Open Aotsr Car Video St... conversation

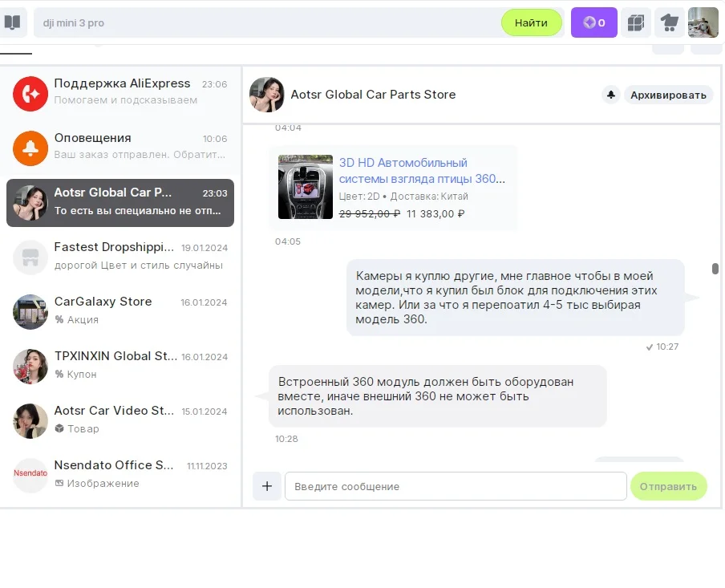(120, 421)
